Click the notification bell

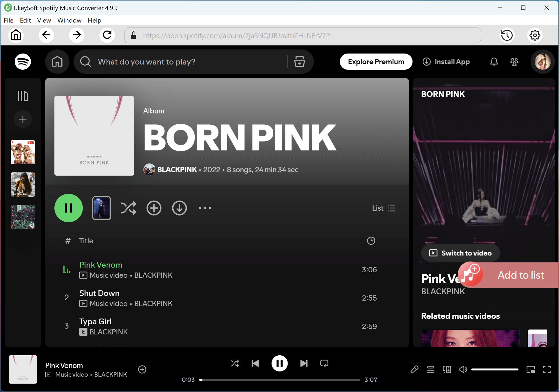coord(494,62)
